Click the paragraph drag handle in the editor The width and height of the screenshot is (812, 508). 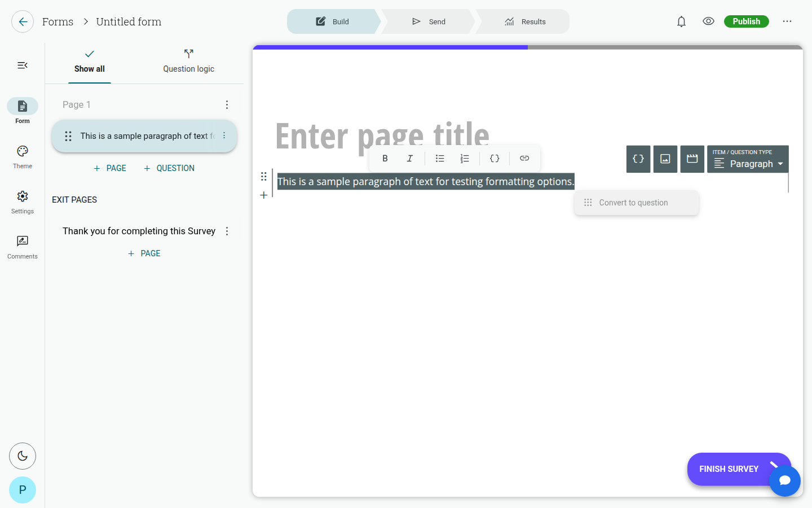point(264,176)
